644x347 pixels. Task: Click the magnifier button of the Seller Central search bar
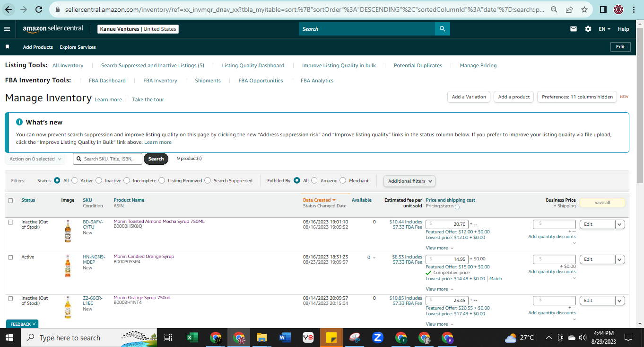442,29
